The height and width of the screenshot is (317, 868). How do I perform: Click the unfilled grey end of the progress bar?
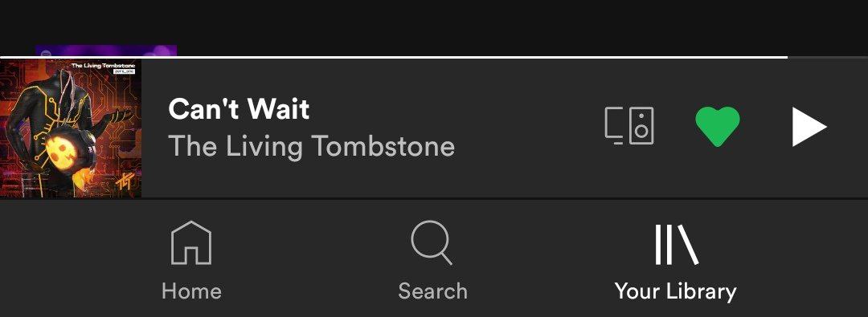(x=828, y=57)
